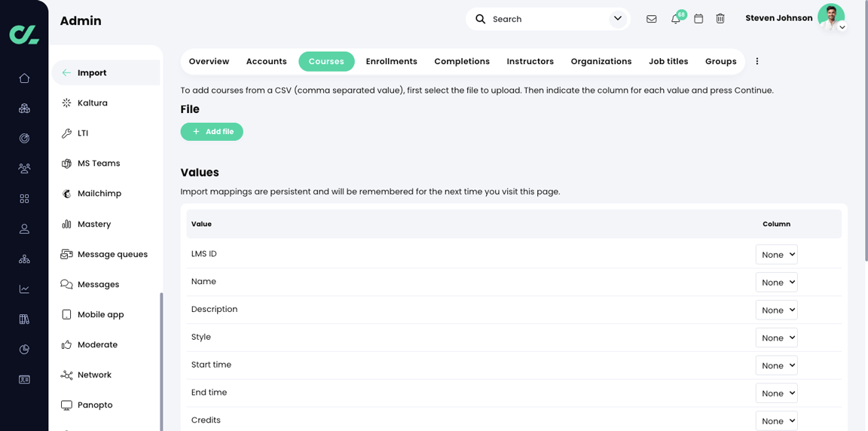Switch to the Overview tab

pyautogui.click(x=209, y=62)
